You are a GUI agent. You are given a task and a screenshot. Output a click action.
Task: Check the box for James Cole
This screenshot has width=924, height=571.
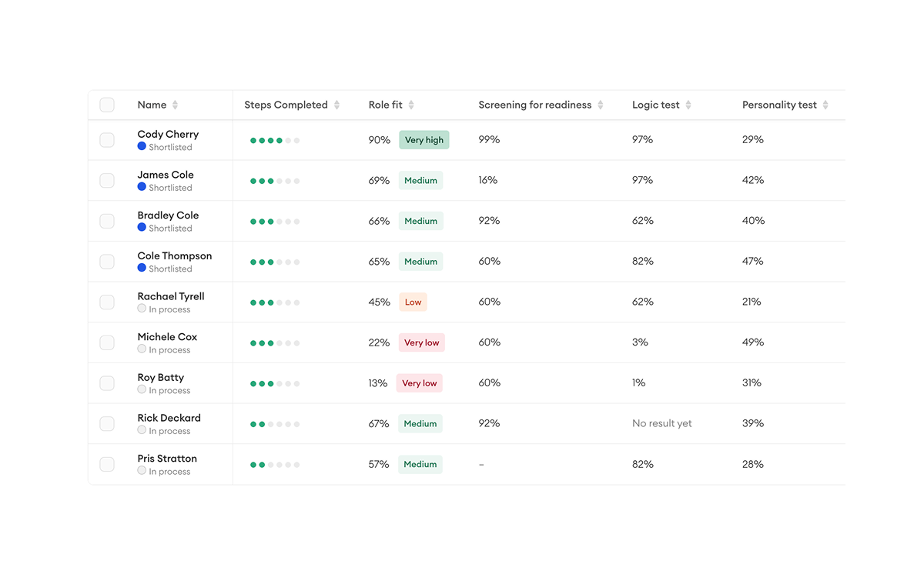pyautogui.click(x=107, y=180)
